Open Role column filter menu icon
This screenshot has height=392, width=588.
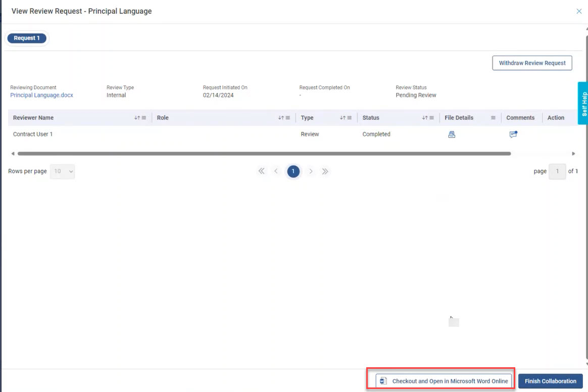(288, 118)
